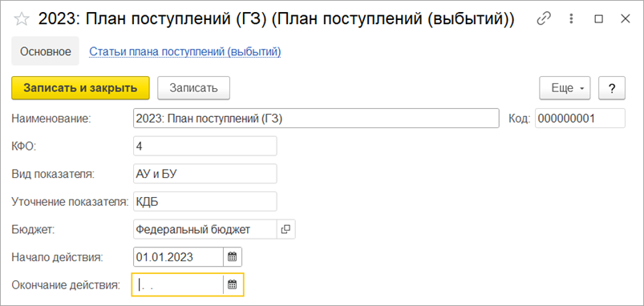Screen dimensions: 644x306
Task: Click the Начало действия date field
Action: (178, 257)
